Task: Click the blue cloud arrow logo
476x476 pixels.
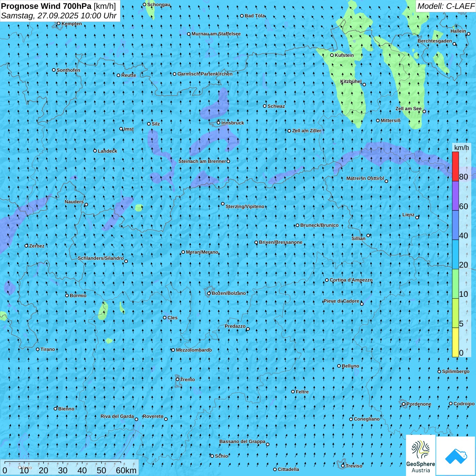Action: (456, 456)
